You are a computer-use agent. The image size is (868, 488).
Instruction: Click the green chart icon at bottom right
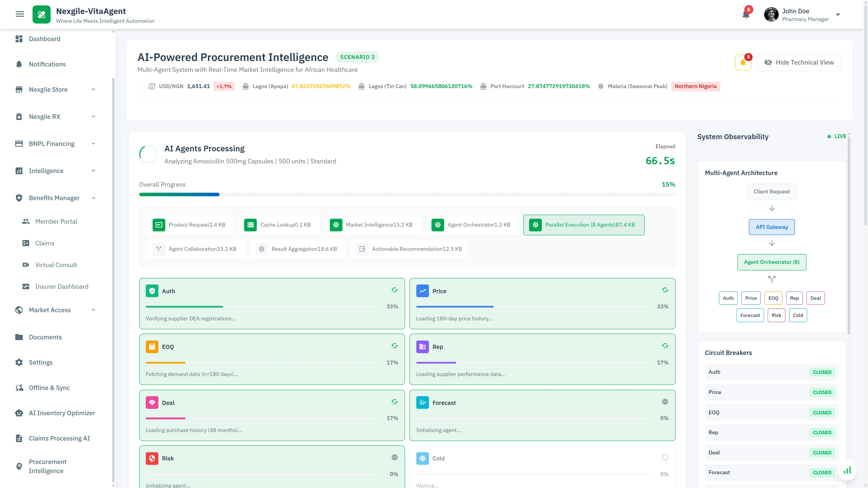[847, 470]
